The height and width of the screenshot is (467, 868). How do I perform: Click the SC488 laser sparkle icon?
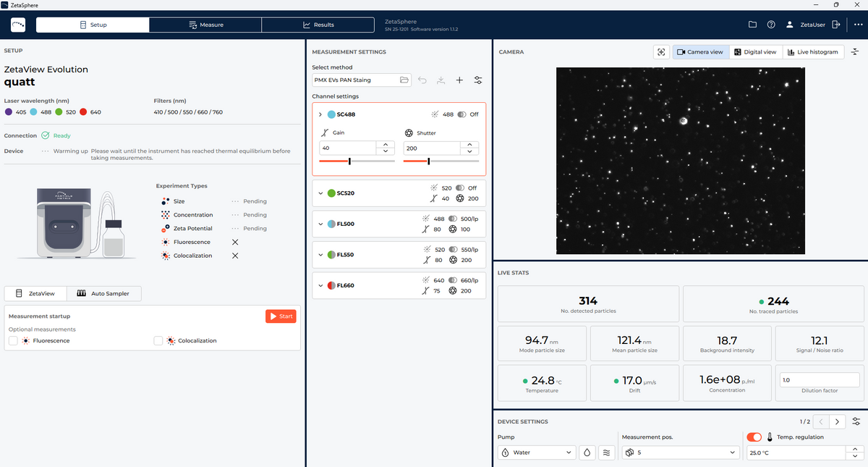[x=435, y=114]
